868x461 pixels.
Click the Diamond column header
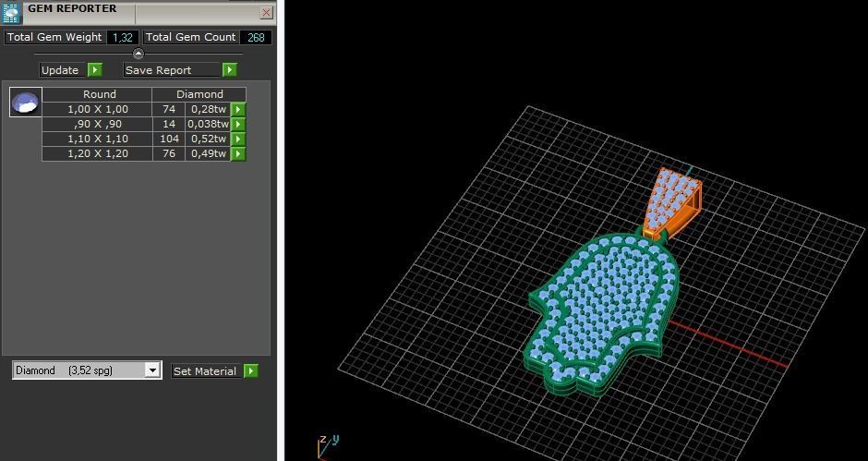pos(199,94)
